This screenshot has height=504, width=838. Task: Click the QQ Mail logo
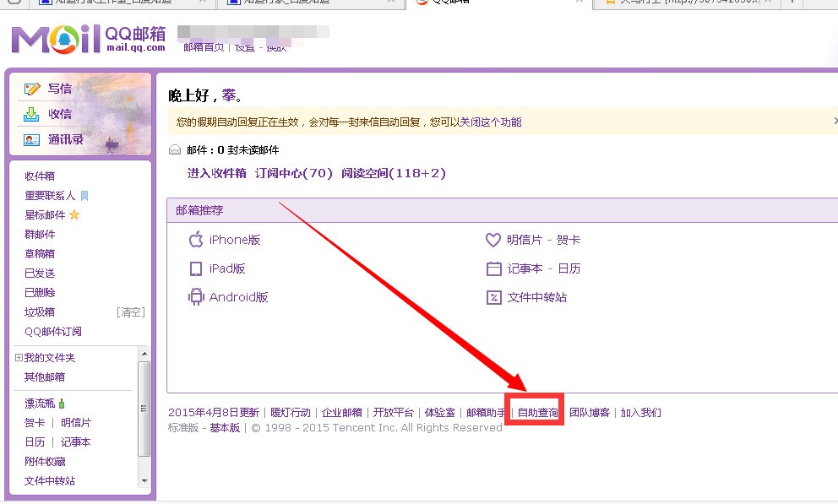[89, 39]
